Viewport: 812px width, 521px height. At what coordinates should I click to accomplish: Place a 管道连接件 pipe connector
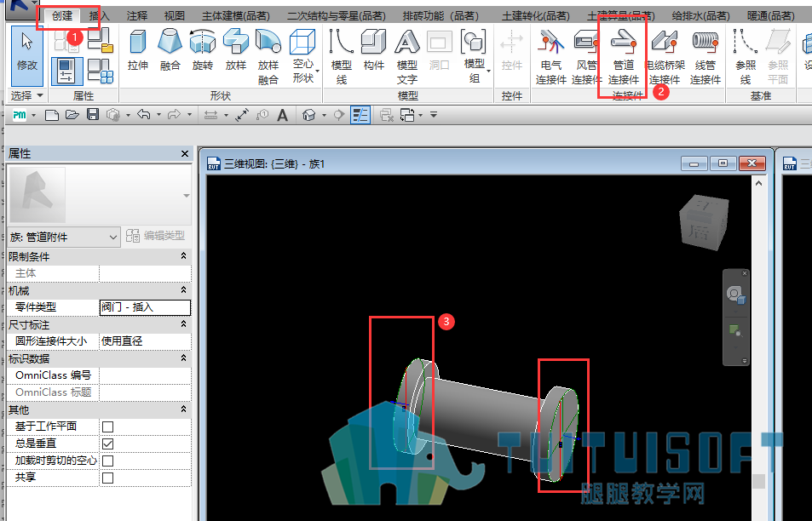point(623,57)
